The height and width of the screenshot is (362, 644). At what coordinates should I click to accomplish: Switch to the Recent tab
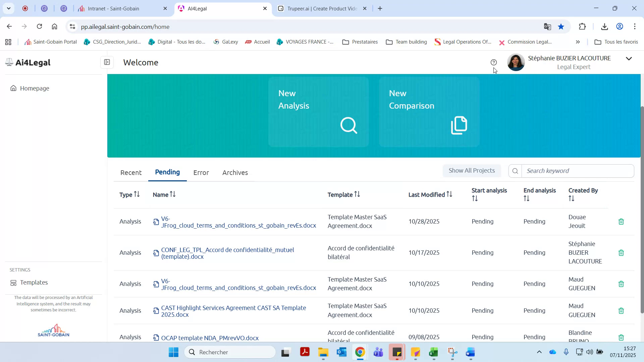point(130,173)
